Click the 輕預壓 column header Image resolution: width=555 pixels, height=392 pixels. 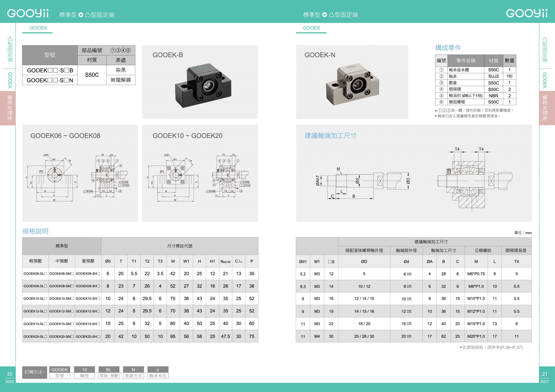click(35, 261)
